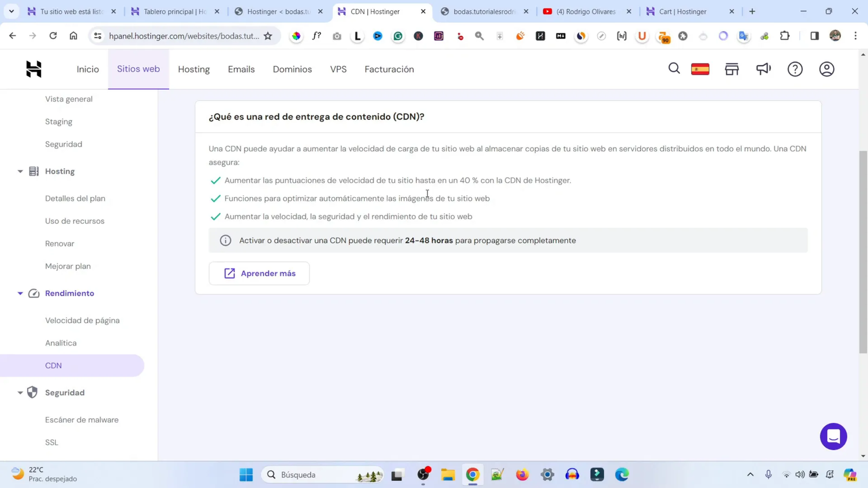Open the Facturación menu
The height and width of the screenshot is (488, 868).
point(389,69)
